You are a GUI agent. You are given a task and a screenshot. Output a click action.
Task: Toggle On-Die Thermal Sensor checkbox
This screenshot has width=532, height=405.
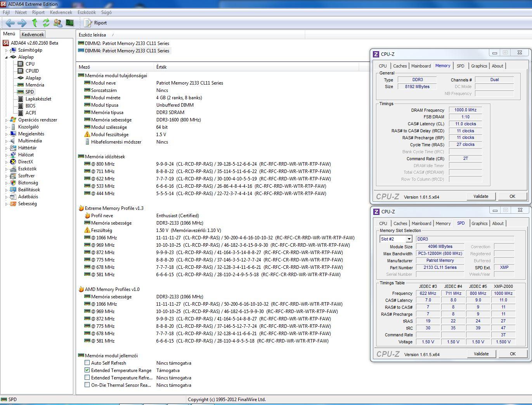pyautogui.click(x=87, y=385)
